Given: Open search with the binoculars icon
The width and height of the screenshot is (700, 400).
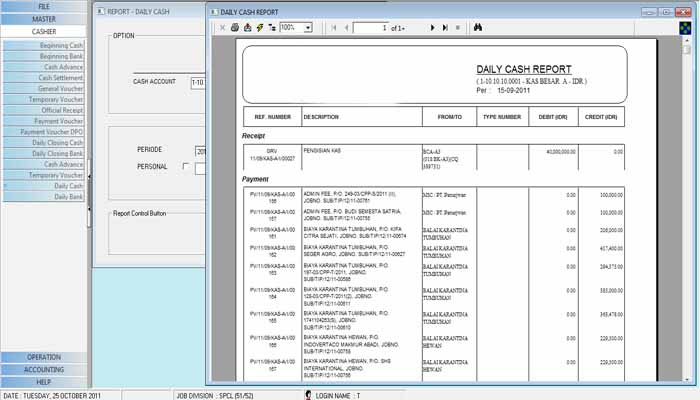Looking at the screenshot, I should pyautogui.click(x=478, y=28).
